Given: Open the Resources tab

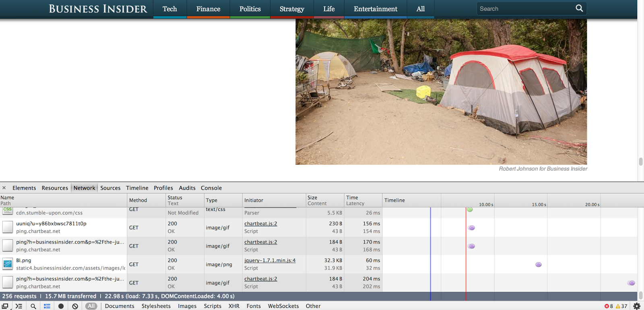Looking at the screenshot, I should (55, 188).
